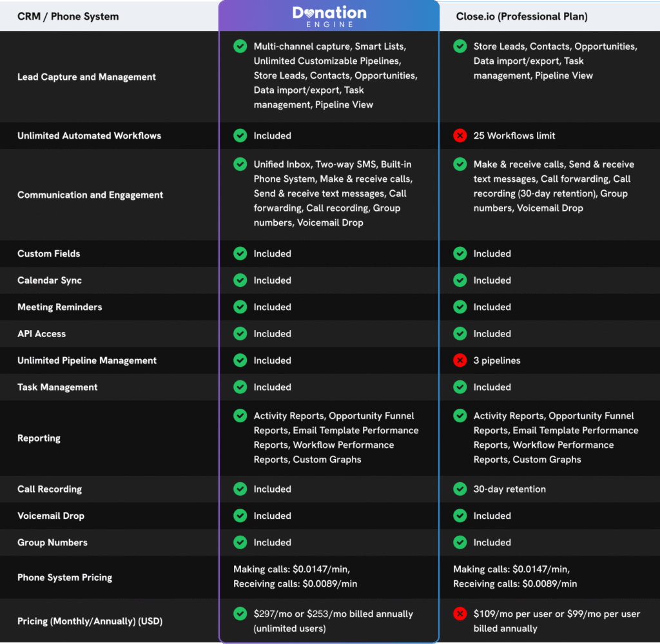
Task: Click the Lead Capture and Management label
Action: click(86, 77)
